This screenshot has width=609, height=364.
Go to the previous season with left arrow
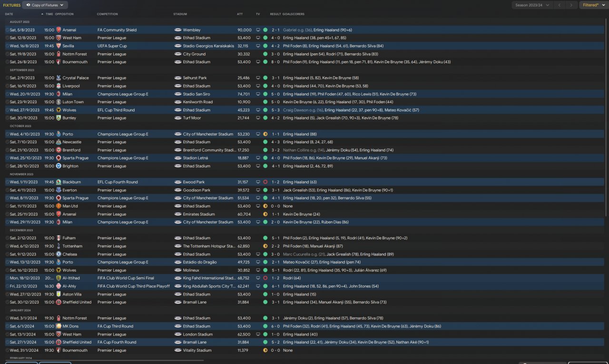pos(560,5)
